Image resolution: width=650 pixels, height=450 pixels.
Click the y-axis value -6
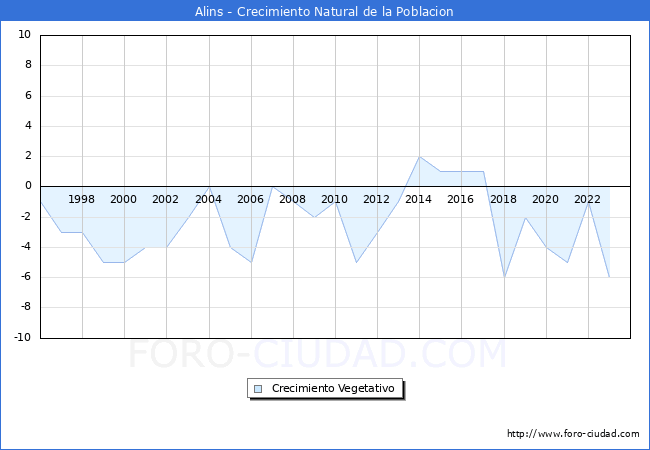pyautogui.click(x=25, y=277)
